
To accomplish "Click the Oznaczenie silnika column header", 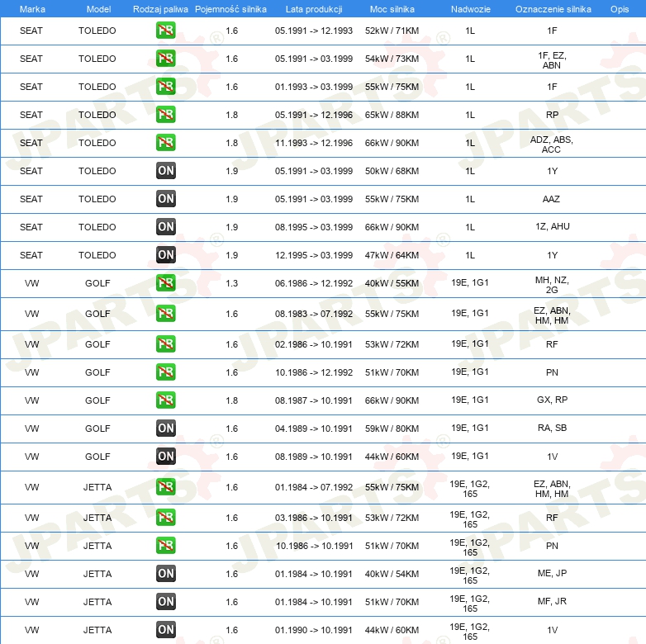I will (x=553, y=9).
